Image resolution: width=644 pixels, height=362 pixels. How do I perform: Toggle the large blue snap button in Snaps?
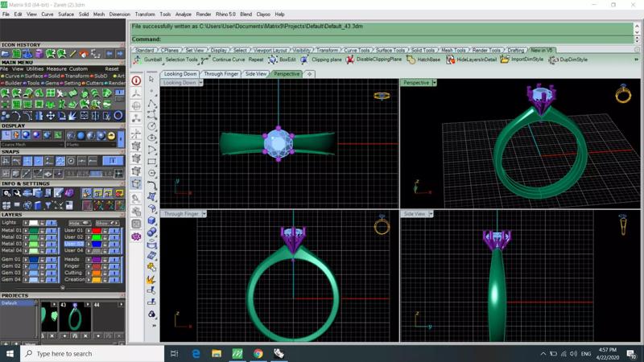click(x=113, y=161)
